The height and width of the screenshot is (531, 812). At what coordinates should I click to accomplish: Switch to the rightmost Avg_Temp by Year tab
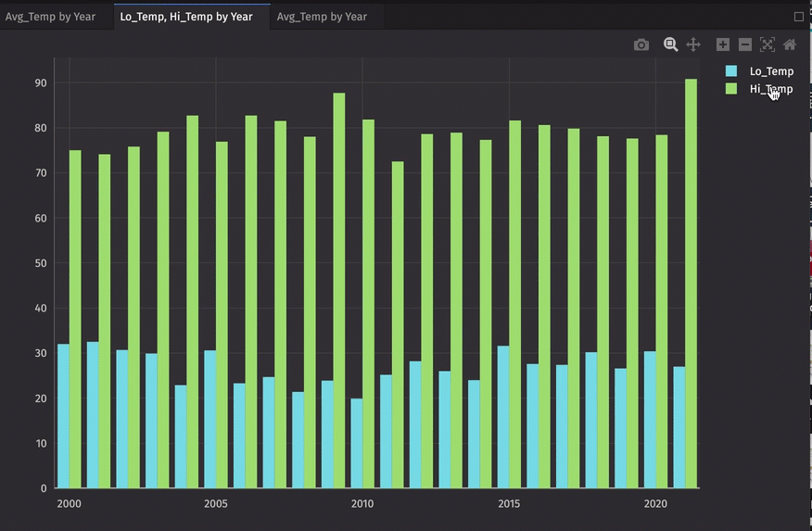(x=322, y=17)
